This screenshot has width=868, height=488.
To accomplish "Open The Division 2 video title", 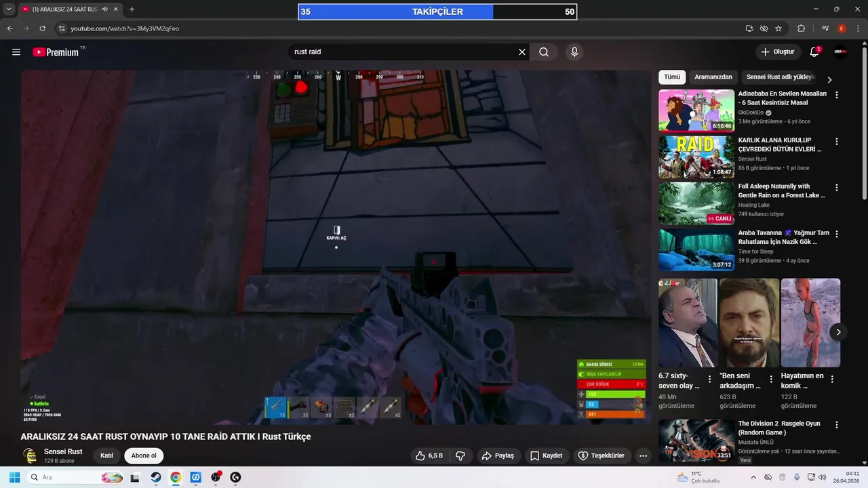I will pos(779,428).
